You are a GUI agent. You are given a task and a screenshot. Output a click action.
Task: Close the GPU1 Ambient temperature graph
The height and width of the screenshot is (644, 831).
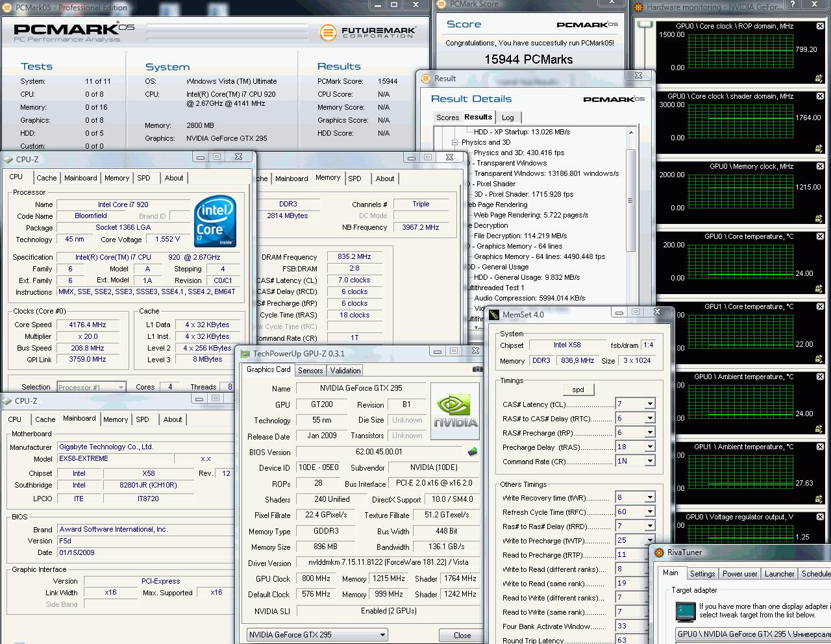[x=820, y=447]
